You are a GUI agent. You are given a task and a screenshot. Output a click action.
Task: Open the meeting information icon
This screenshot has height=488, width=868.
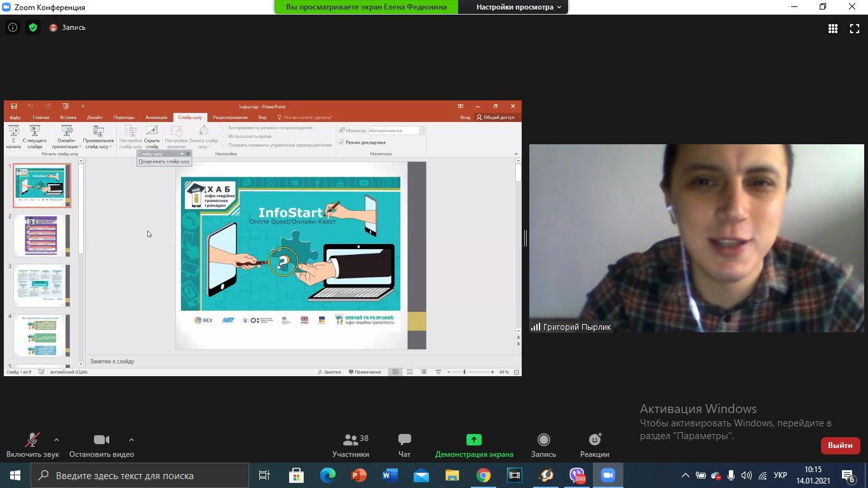[x=12, y=27]
